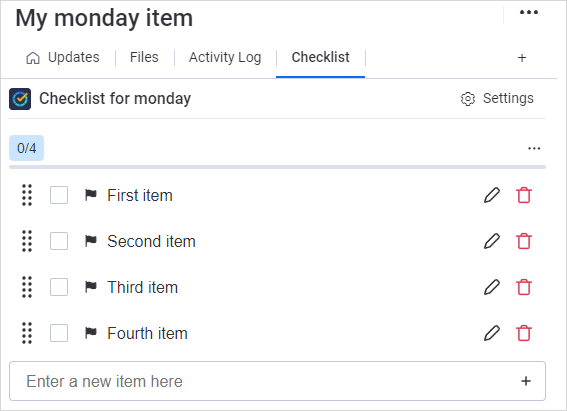Grab the drag handle of Second item
The image size is (567, 411).
pos(27,241)
